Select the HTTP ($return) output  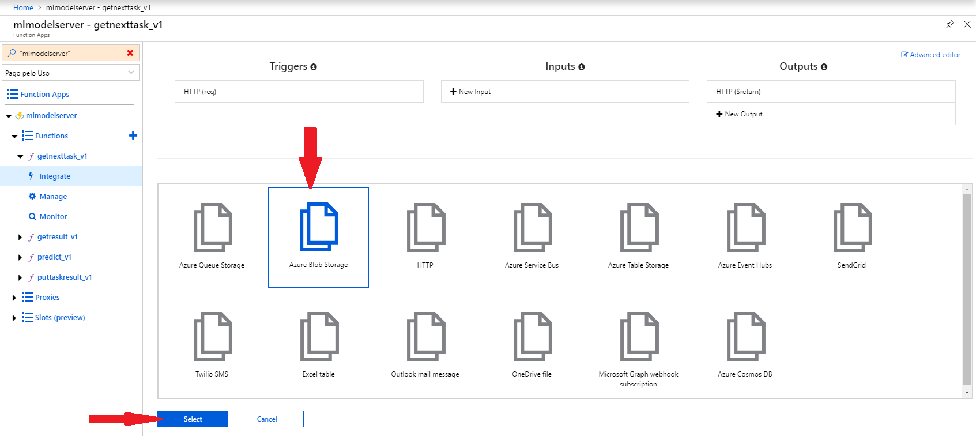pos(831,92)
